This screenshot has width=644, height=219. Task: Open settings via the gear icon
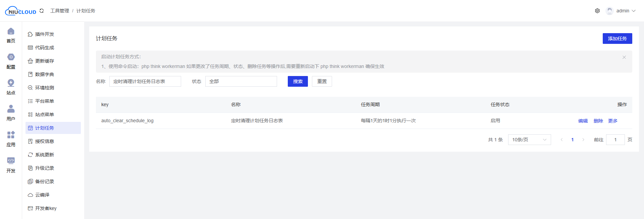597,11
